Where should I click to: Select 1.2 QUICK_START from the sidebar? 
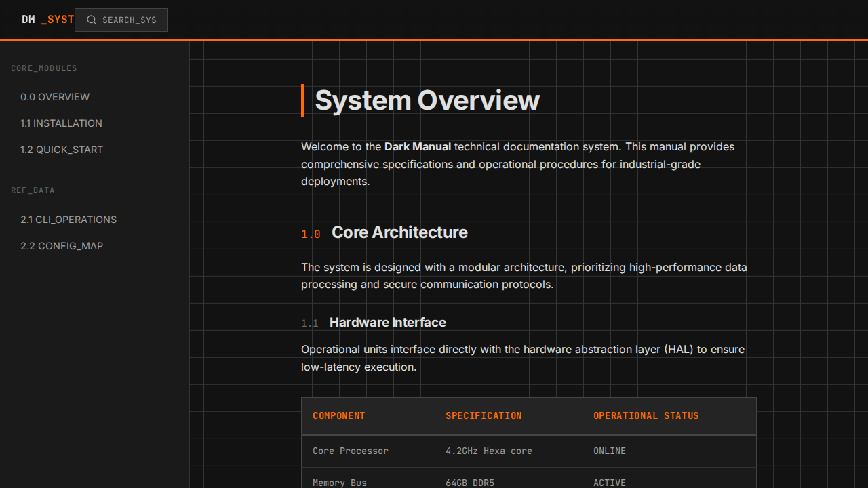coord(62,150)
